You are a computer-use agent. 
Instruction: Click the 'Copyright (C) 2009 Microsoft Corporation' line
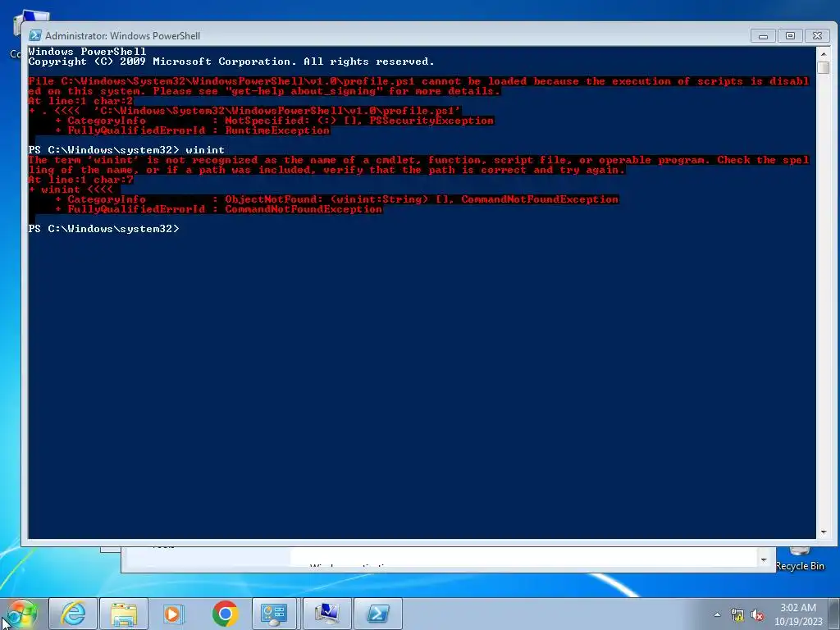click(x=231, y=62)
